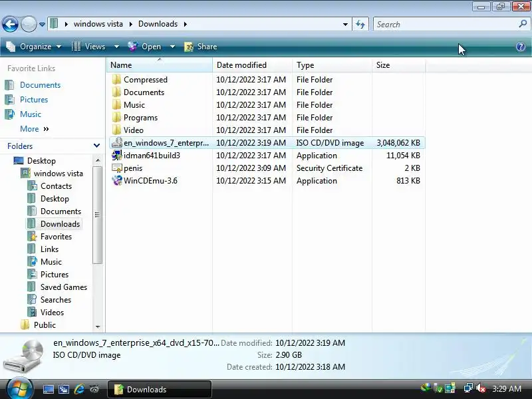
Task: Click the Refresh button beside address bar
Action: (360, 24)
